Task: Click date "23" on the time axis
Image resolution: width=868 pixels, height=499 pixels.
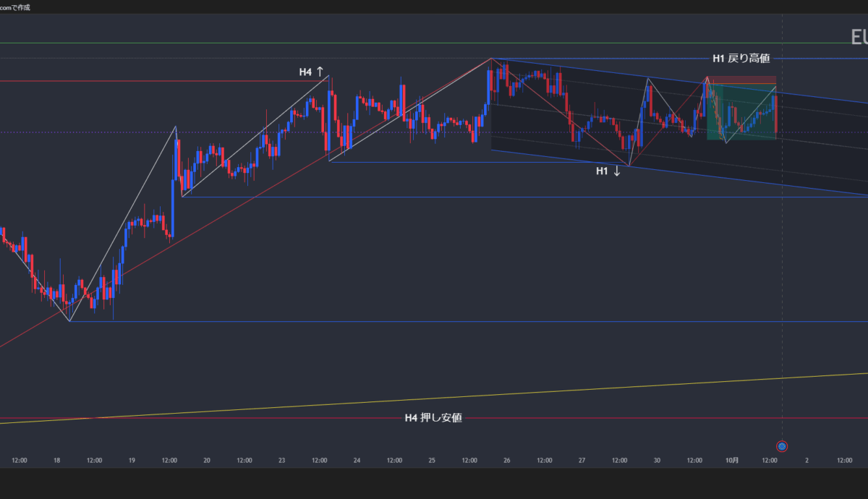Action: 281,460
